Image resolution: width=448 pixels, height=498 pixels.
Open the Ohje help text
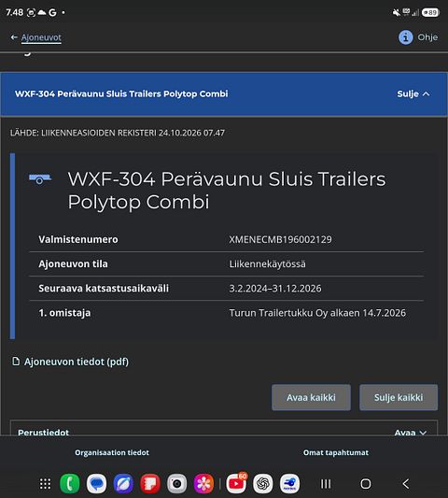[x=427, y=37]
